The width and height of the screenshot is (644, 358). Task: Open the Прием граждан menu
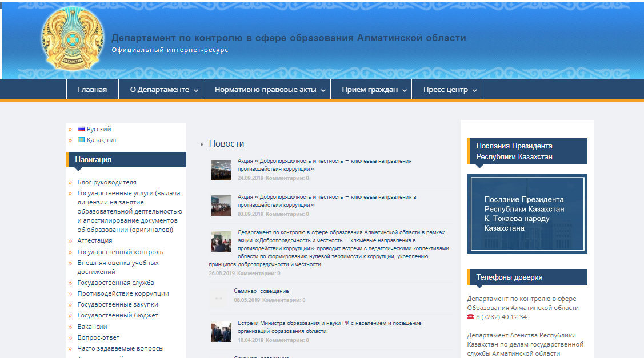[371, 90]
